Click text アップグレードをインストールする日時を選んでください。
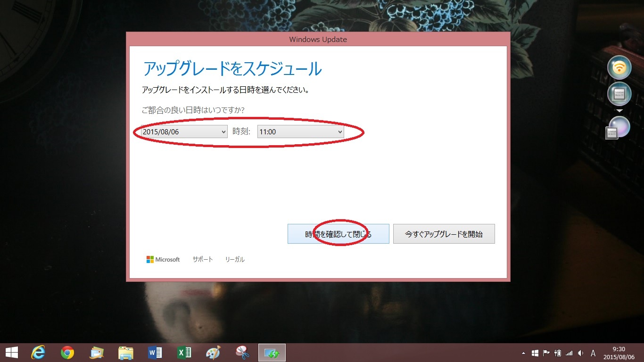 tap(225, 90)
